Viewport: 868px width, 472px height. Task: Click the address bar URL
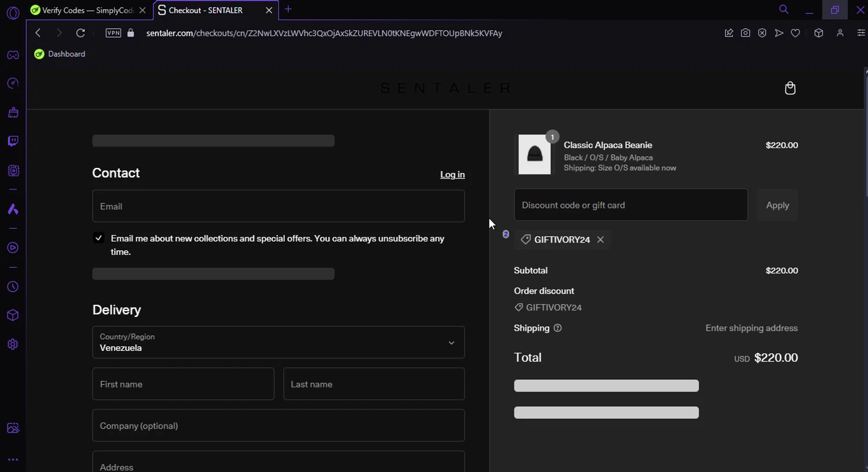click(324, 33)
